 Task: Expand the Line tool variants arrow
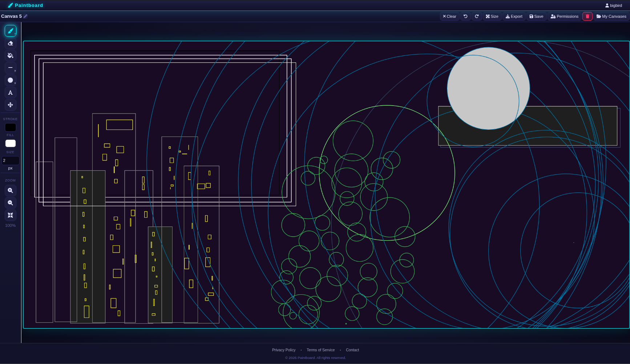click(15, 71)
